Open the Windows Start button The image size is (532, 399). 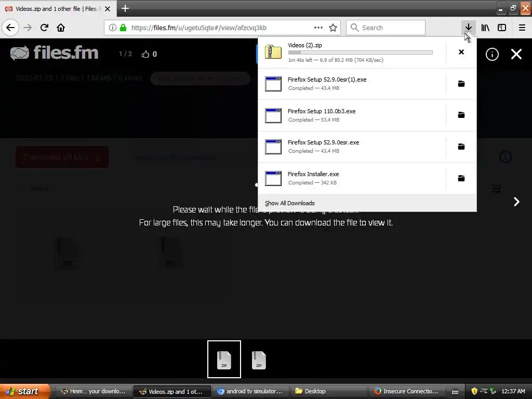point(25,391)
